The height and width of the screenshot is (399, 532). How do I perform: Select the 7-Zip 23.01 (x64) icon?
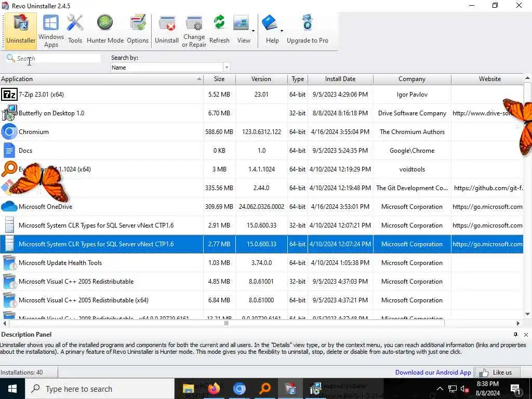click(9, 95)
